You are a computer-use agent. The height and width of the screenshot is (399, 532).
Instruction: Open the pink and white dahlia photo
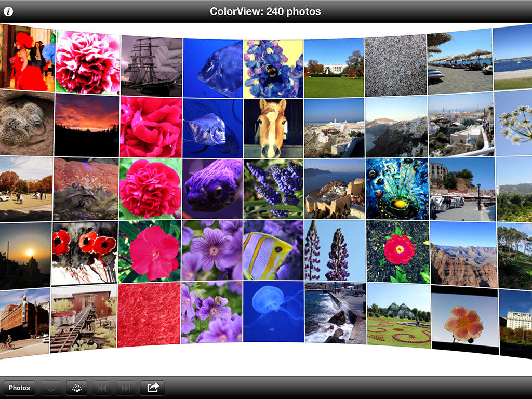[87, 62]
